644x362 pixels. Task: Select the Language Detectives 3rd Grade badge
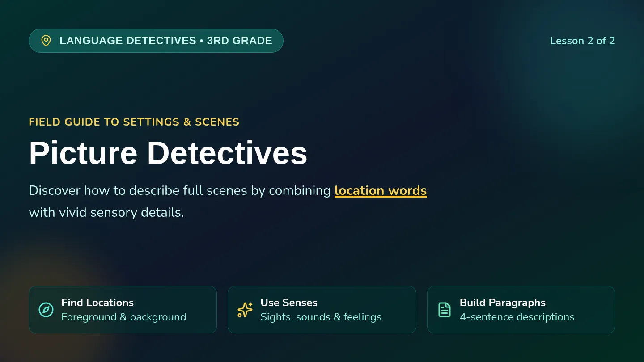(156, 41)
